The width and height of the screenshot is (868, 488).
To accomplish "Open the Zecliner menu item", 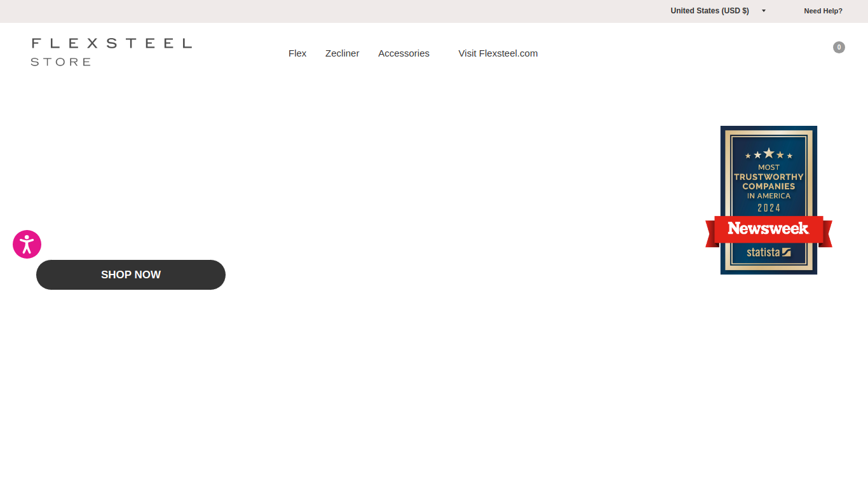I will click(342, 53).
